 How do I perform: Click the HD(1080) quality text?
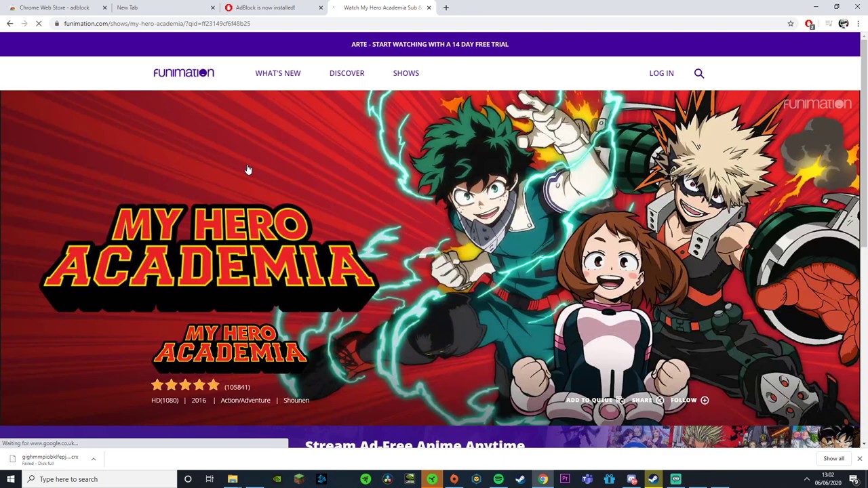pos(165,401)
